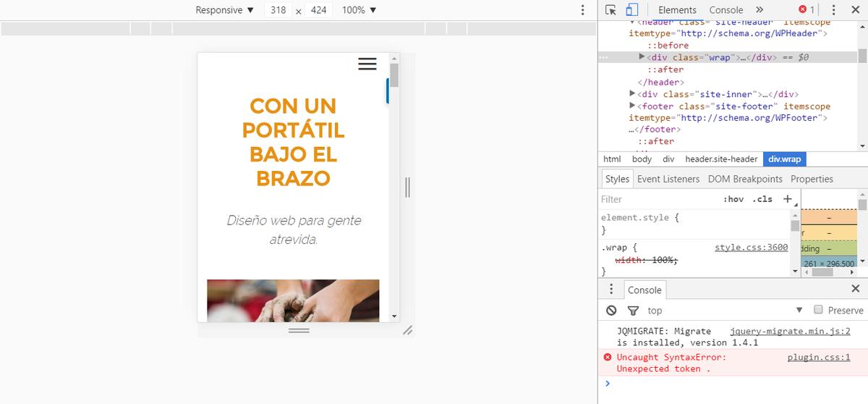Click the box model horizontal scrollbar thumb
Screen dimensions: 868x404
[823, 272]
